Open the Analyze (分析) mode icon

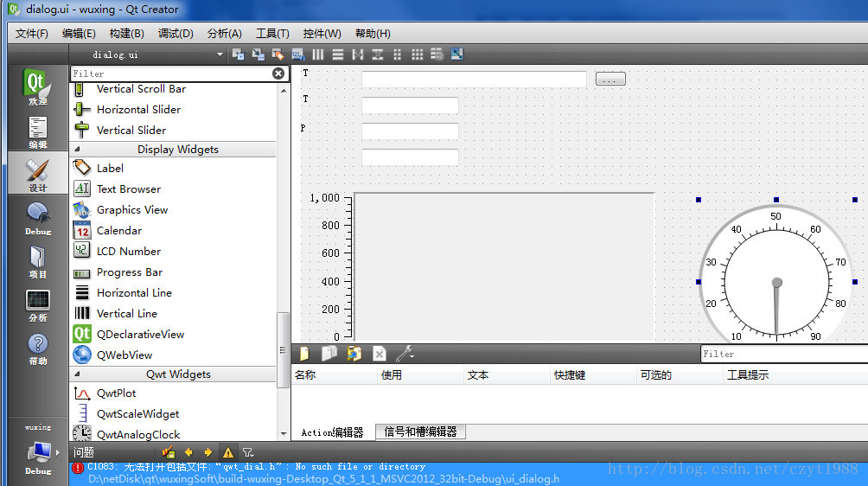pyautogui.click(x=38, y=305)
